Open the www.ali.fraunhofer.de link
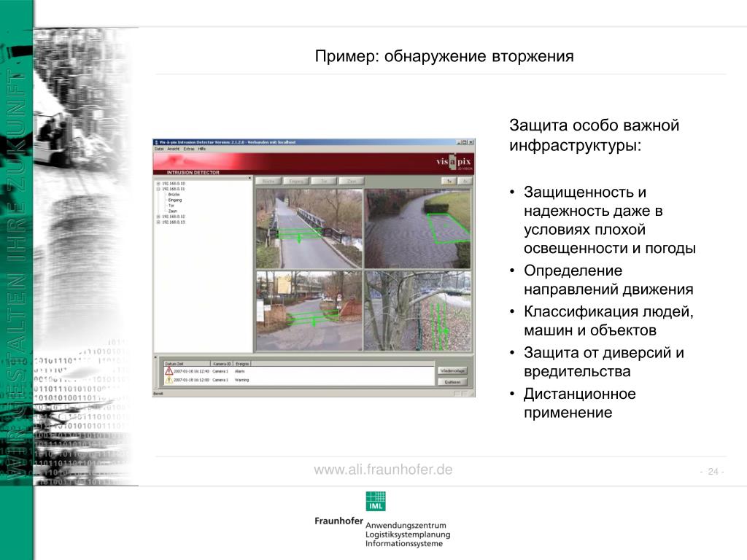This screenshot has width=747, height=560. [383, 470]
